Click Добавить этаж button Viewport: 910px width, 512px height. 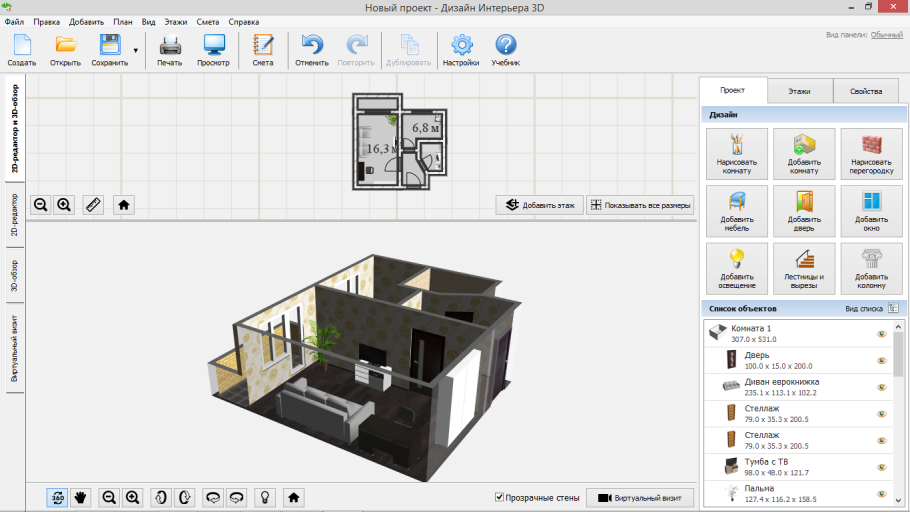point(540,206)
